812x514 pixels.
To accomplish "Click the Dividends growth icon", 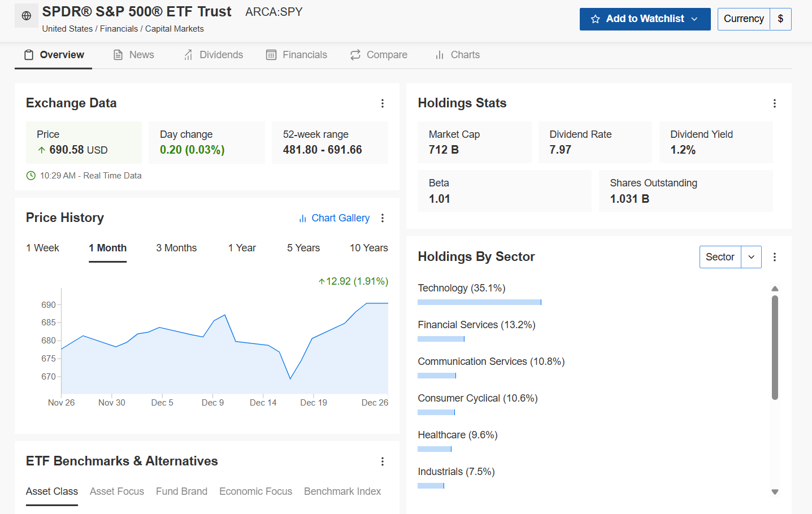I will click(x=188, y=55).
